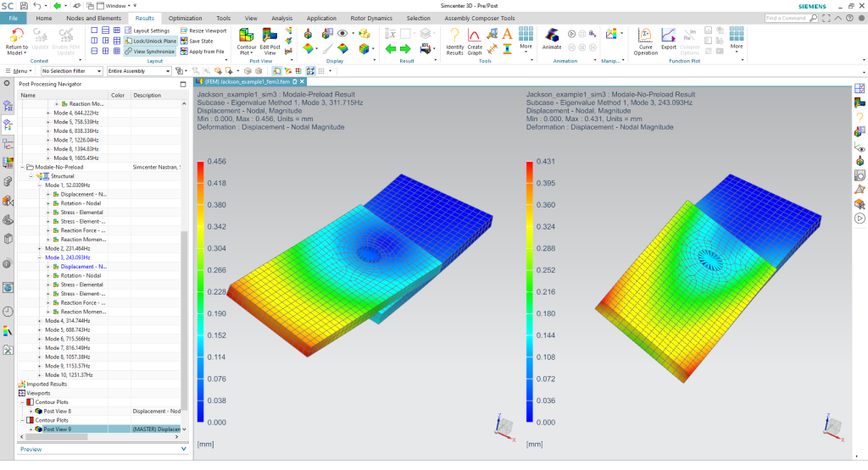Open the Rotor Dynamics tab
Screen dimensions: 868x470
point(371,19)
